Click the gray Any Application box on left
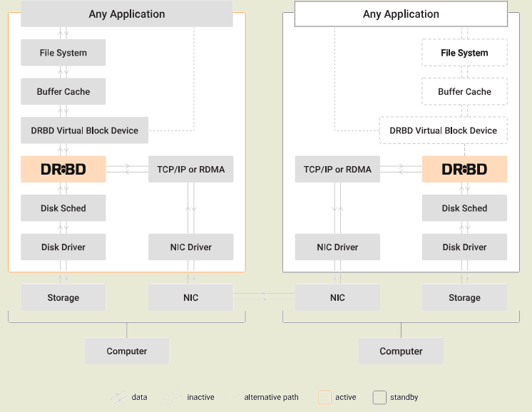532x412 pixels. (x=127, y=14)
